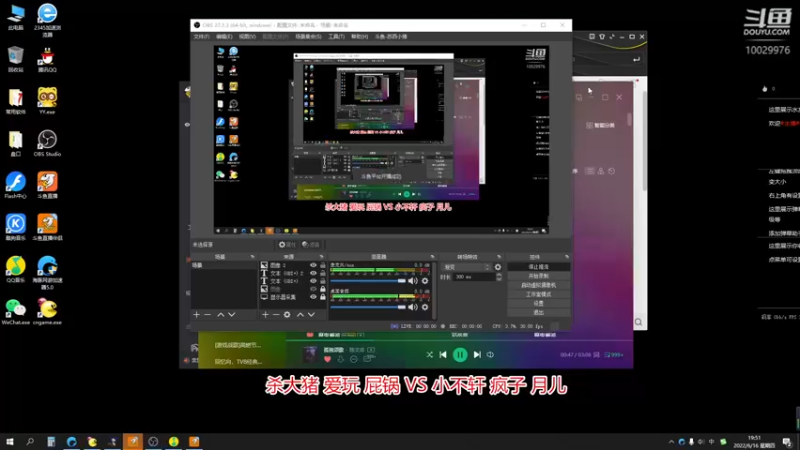The image size is (800, 450).
Task: Open the scene transition type dropdown
Action: (466, 267)
